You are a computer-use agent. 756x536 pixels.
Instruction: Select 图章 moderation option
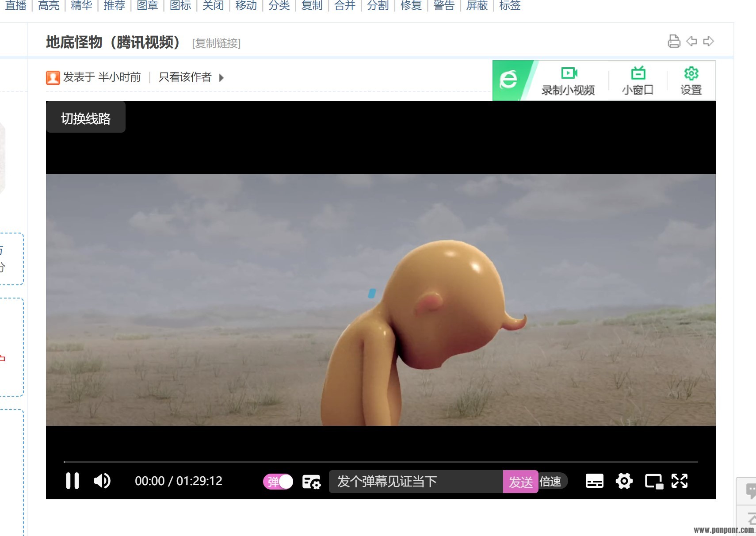tap(147, 5)
